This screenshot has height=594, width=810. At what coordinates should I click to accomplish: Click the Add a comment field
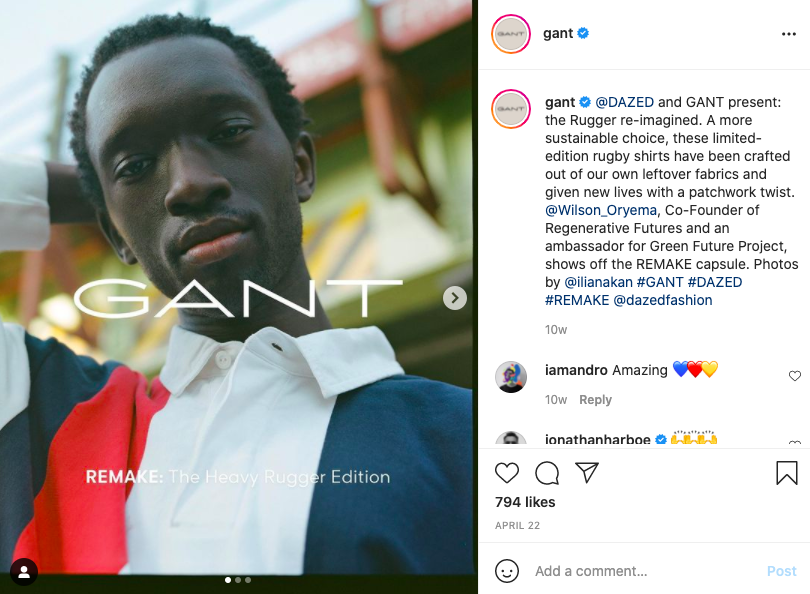point(646,571)
